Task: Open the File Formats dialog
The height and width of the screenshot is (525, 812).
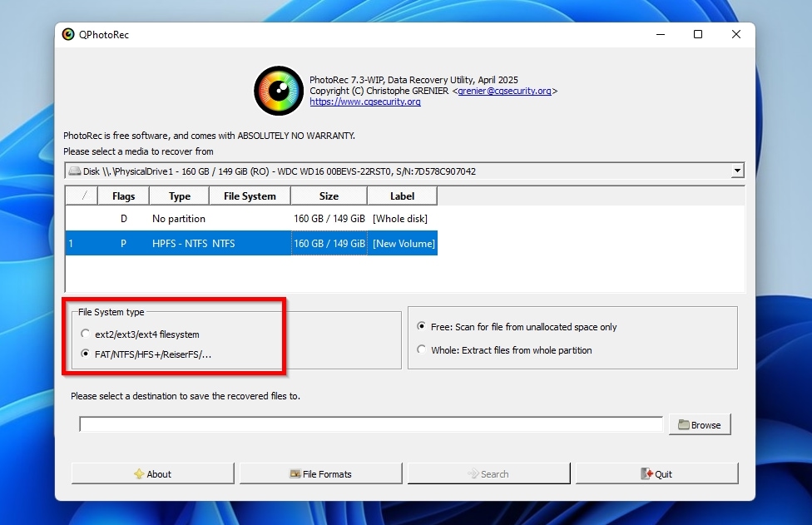Action: click(x=320, y=473)
